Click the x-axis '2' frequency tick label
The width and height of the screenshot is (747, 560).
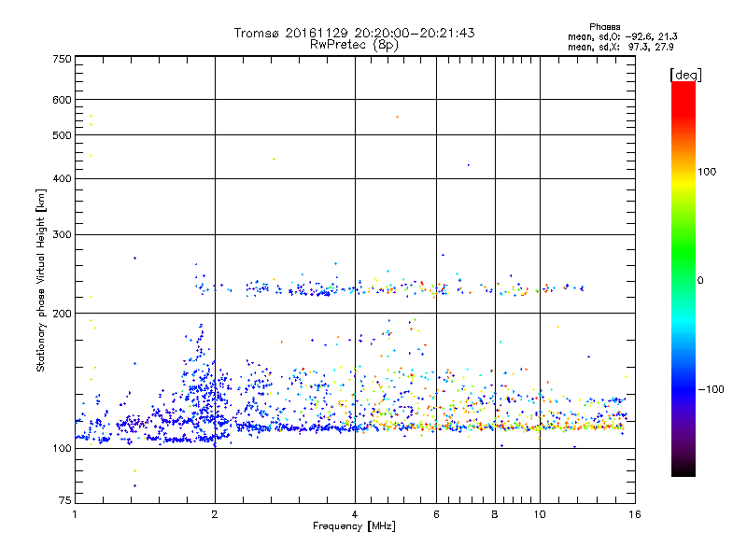[215, 514]
